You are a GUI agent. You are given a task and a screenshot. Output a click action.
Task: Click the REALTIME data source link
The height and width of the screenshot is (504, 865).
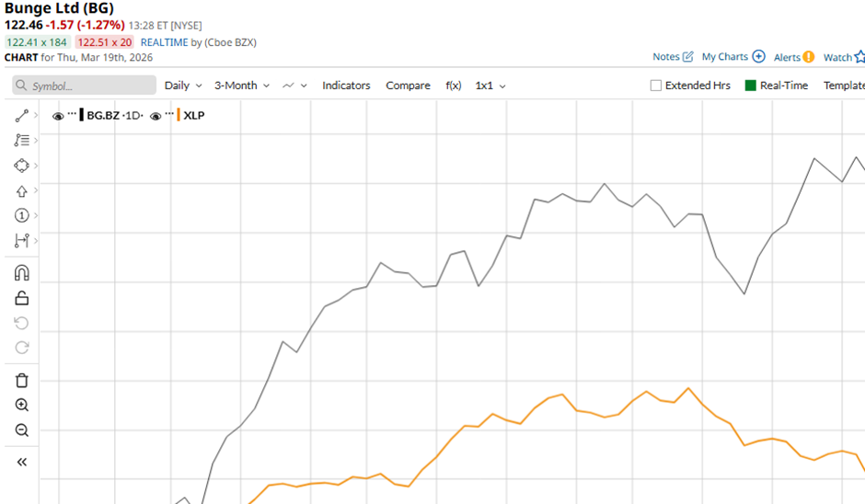[x=165, y=42]
